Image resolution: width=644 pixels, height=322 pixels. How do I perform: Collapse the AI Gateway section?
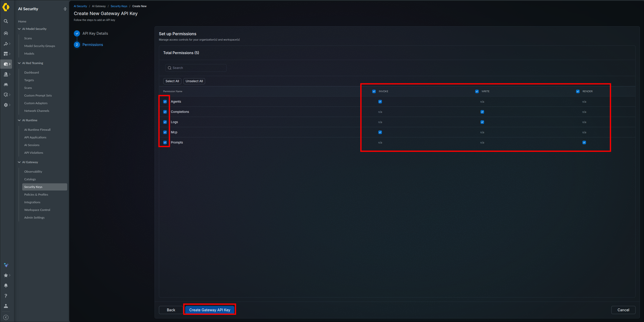tap(19, 162)
